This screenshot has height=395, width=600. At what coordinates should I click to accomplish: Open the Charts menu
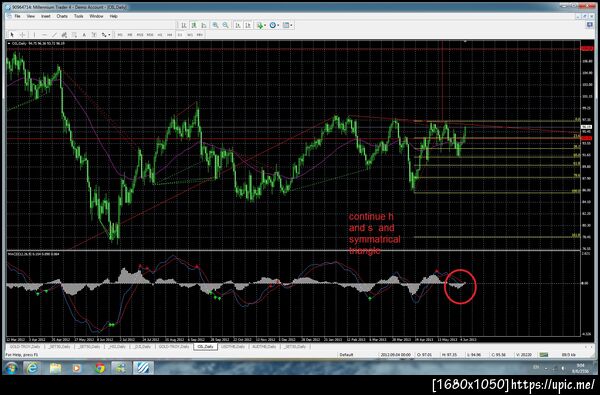pyautogui.click(x=62, y=16)
